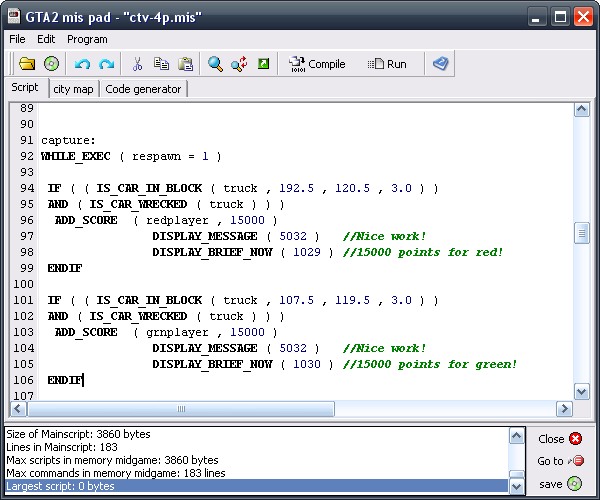Open the File menu
The image size is (600, 500).
tap(17, 39)
